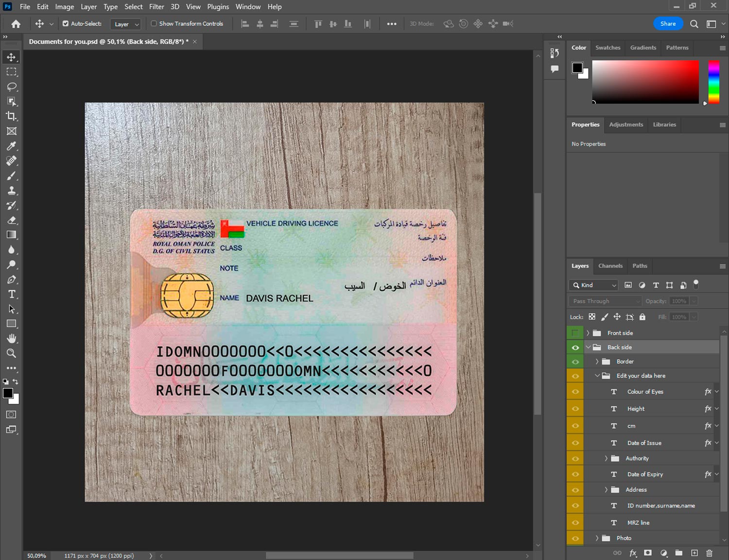Expand the Authority layer group

(x=606, y=458)
